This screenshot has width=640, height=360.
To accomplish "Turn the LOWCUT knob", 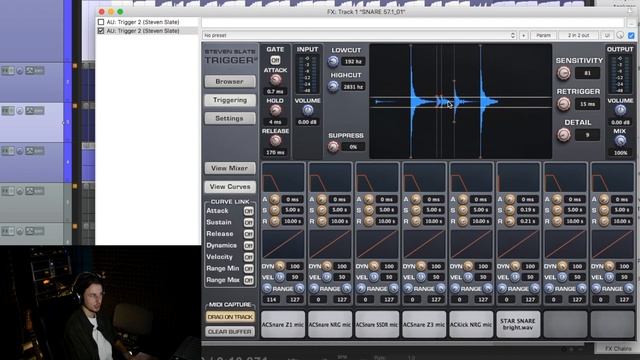I will tap(333, 61).
